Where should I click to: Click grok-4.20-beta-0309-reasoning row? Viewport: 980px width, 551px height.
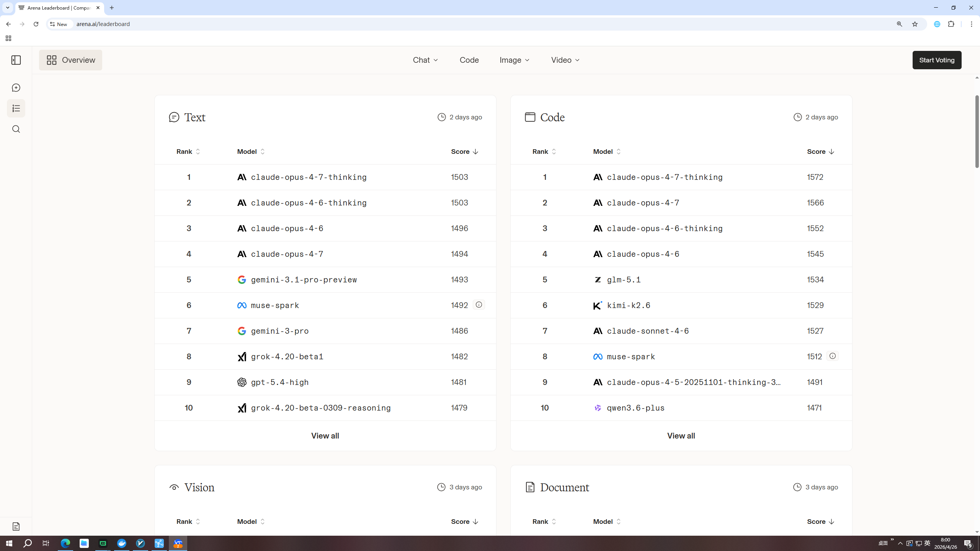point(325,408)
